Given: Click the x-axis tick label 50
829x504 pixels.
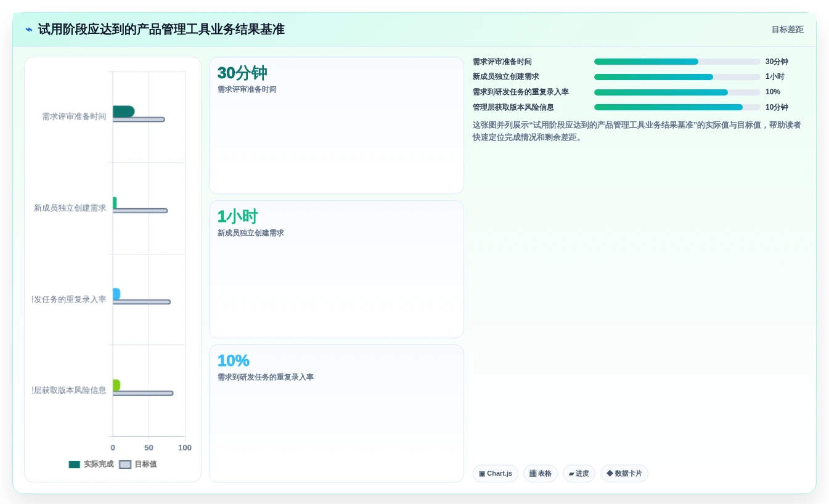Looking at the screenshot, I should pos(149,448).
